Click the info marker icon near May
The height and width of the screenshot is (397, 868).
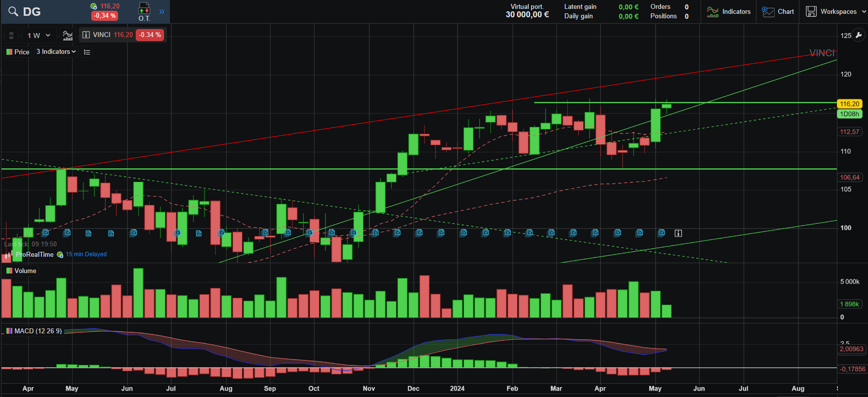click(678, 233)
